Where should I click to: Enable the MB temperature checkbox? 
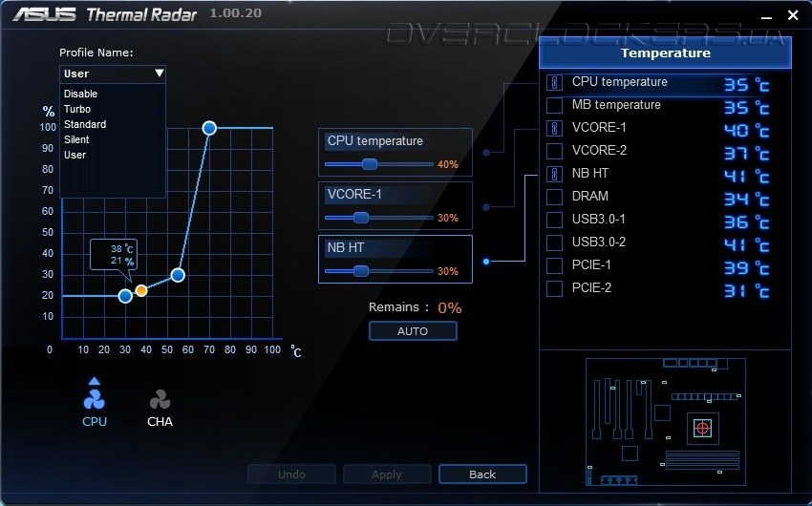(x=554, y=105)
